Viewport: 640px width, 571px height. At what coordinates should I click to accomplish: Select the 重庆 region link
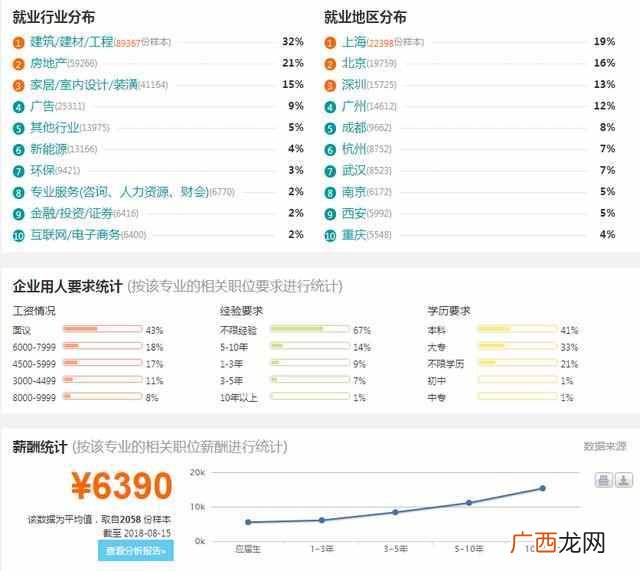354,235
